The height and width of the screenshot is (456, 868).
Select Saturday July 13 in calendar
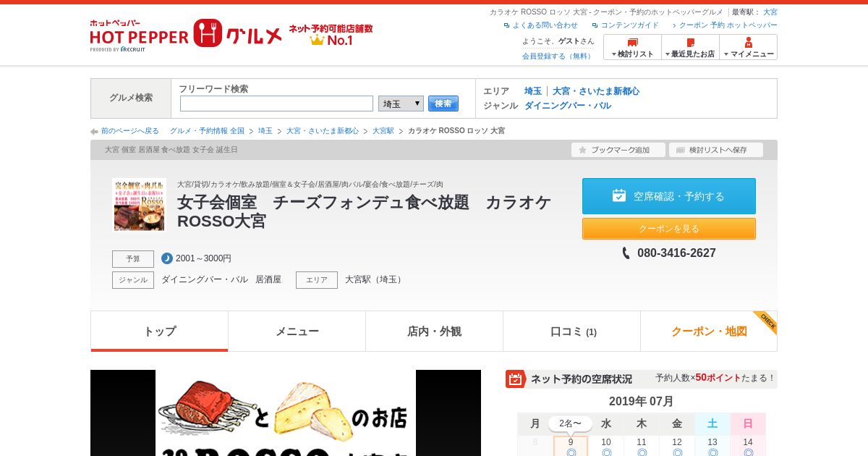point(712,447)
